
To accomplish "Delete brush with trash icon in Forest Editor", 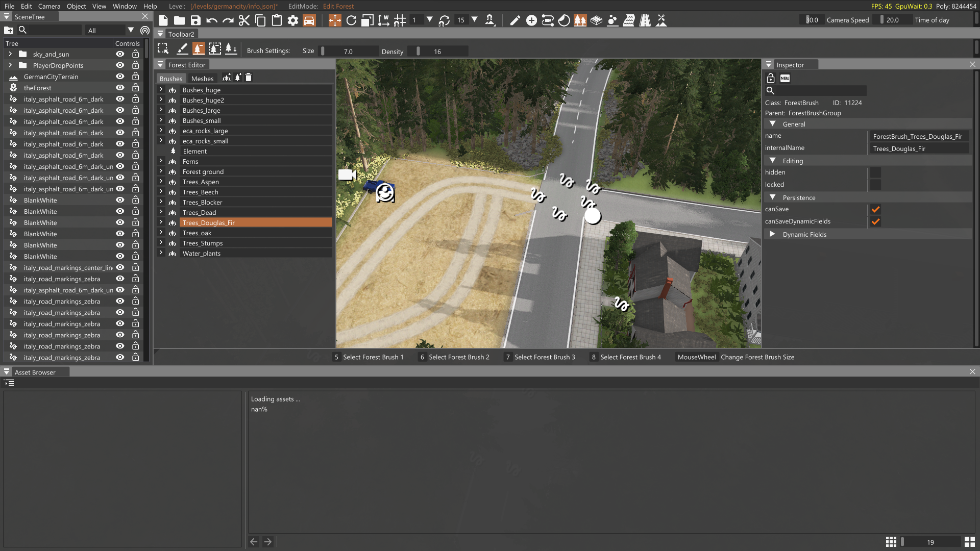I will 249,78.
